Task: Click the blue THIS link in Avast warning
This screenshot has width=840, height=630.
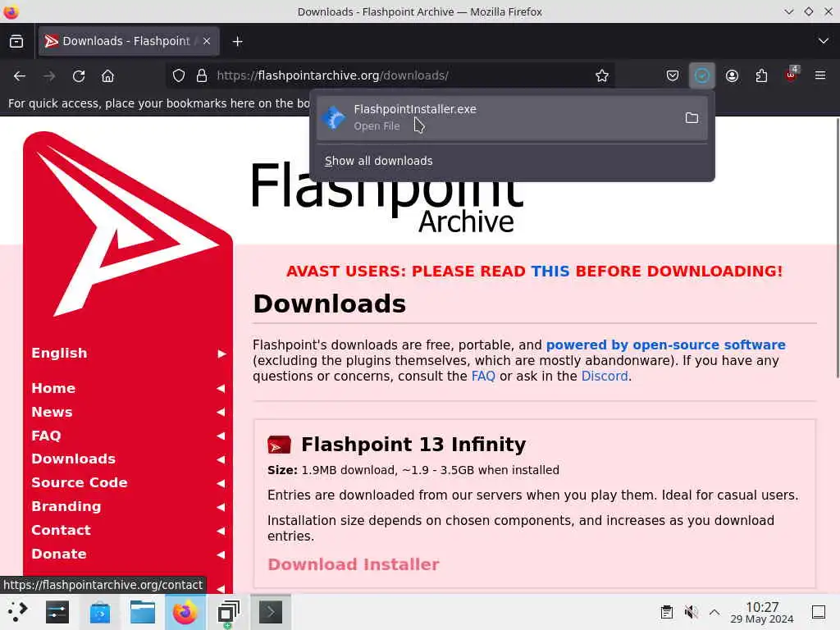Action: [x=550, y=271]
